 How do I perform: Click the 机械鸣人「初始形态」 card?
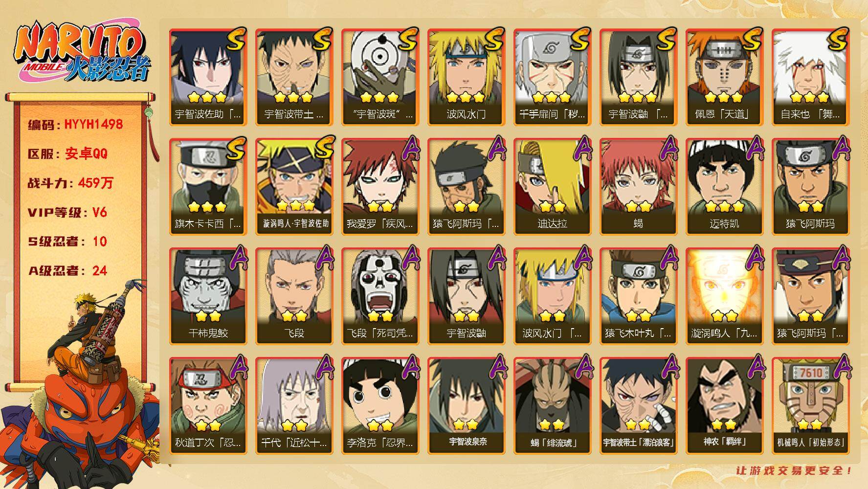click(811, 406)
